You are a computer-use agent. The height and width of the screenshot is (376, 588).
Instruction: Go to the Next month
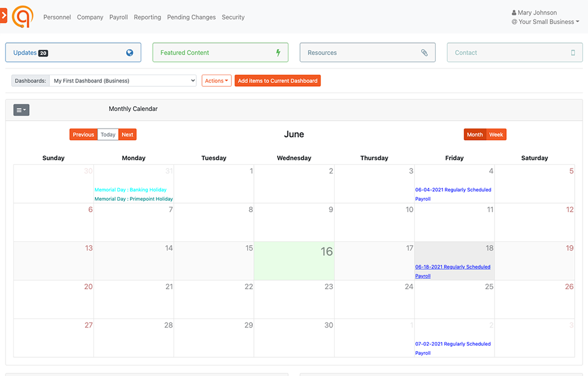tap(127, 135)
